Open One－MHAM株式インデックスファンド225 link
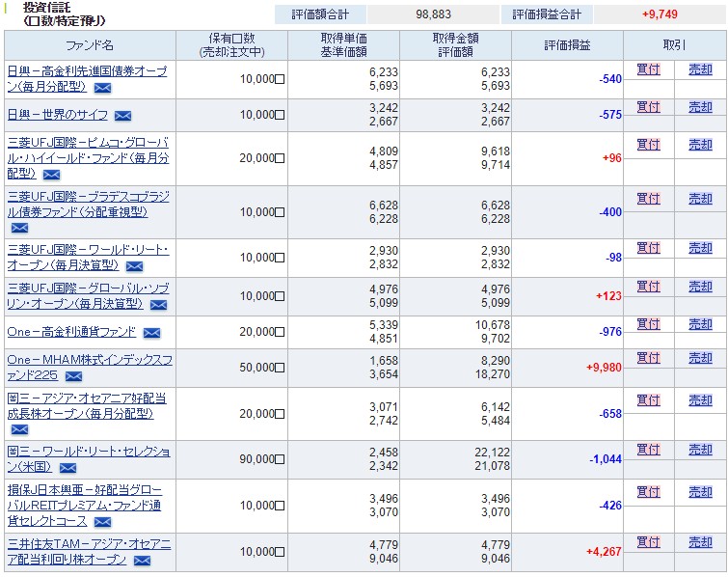The width and height of the screenshot is (728, 577). pyautogui.click(x=90, y=368)
